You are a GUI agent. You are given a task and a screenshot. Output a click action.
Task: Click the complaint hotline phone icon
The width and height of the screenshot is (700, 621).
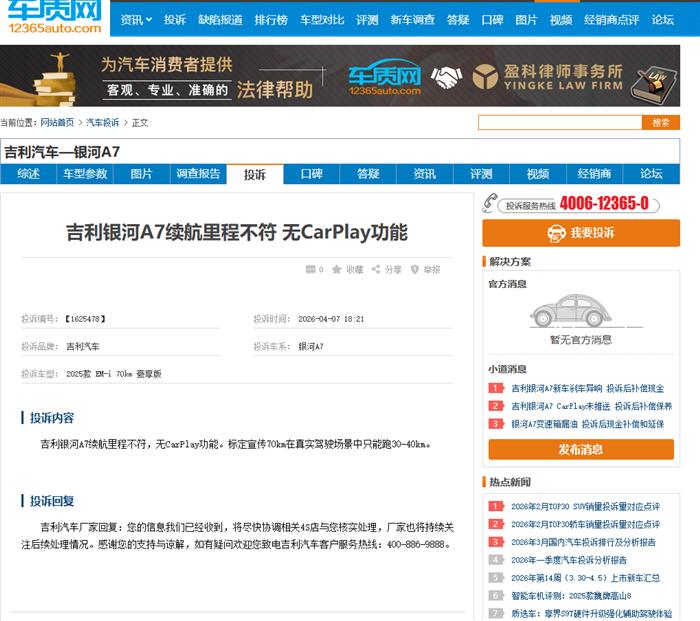point(490,204)
